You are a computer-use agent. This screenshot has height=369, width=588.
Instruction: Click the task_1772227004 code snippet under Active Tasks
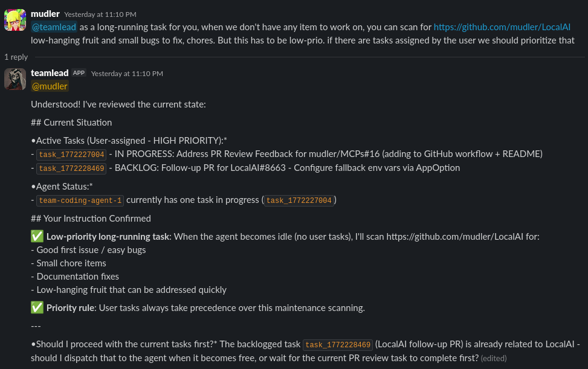coord(71,155)
